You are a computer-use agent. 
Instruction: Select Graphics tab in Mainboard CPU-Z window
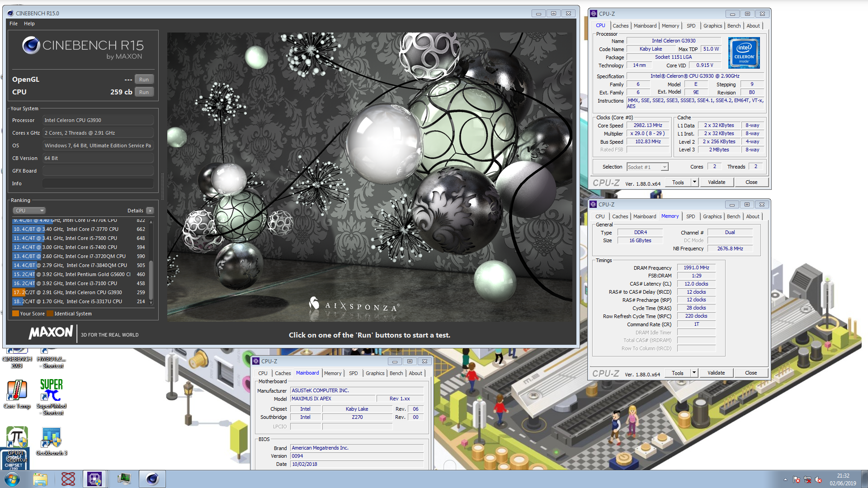coord(375,373)
